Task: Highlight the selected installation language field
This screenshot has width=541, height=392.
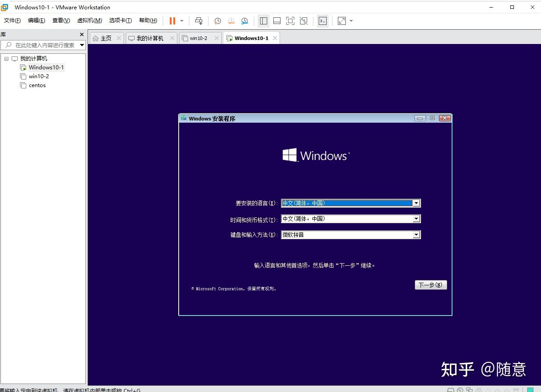Action: (347, 203)
